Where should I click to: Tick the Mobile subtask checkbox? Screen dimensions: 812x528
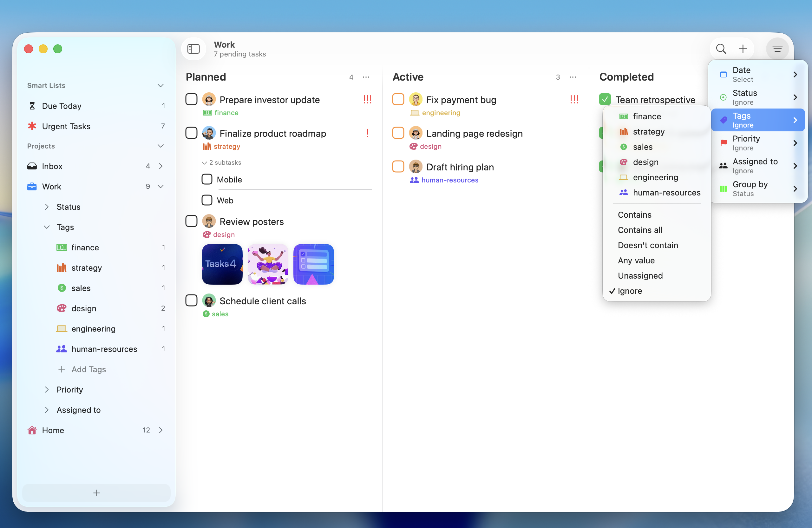coord(207,179)
